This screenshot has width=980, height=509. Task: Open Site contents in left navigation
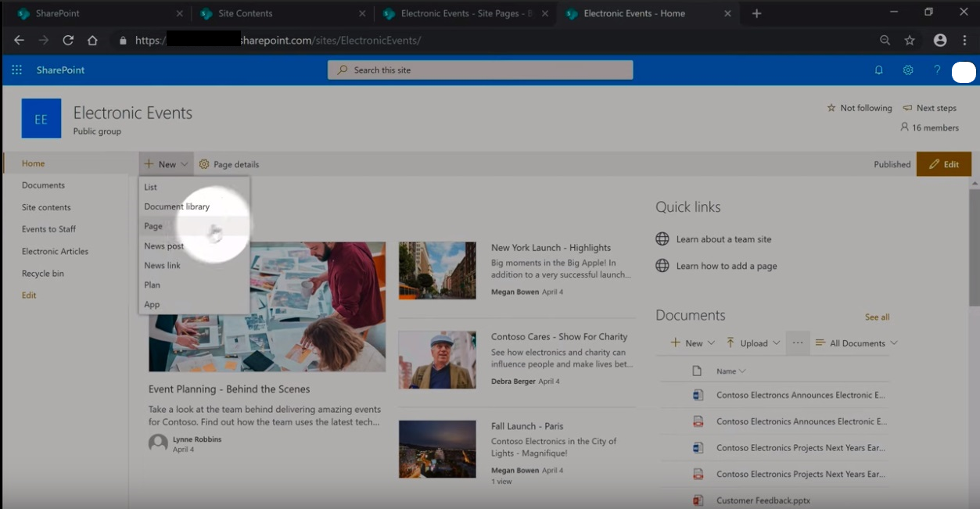pos(46,207)
